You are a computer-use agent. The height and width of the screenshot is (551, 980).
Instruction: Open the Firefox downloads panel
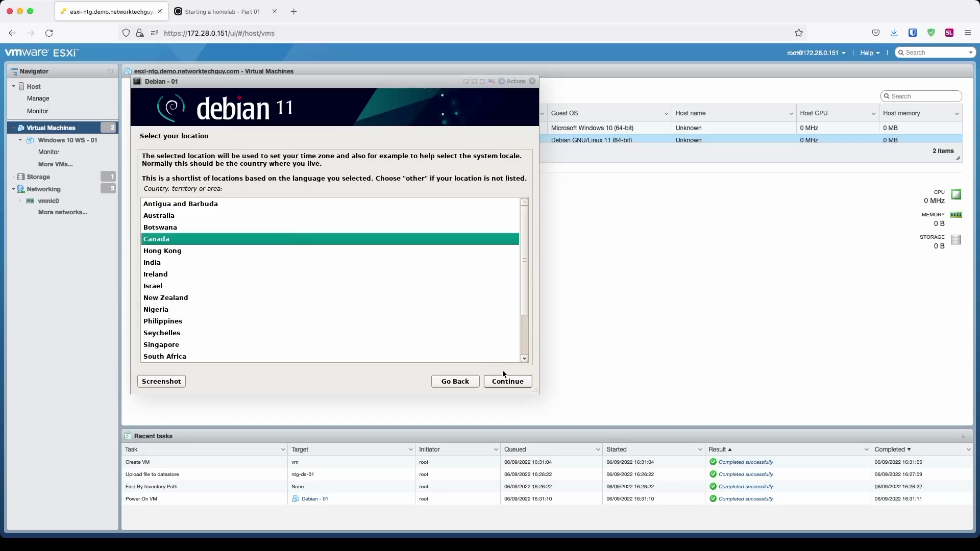pyautogui.click(x=894, y=33)
